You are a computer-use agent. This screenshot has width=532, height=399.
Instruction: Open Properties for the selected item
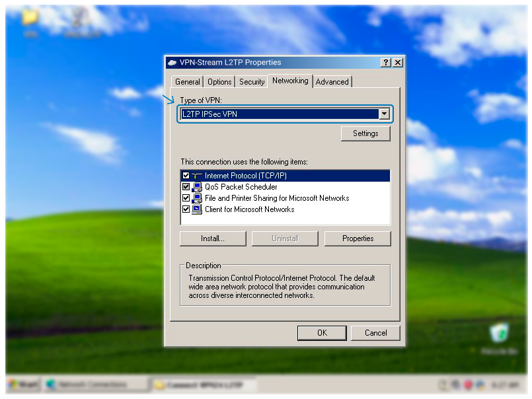click(358, 238)
